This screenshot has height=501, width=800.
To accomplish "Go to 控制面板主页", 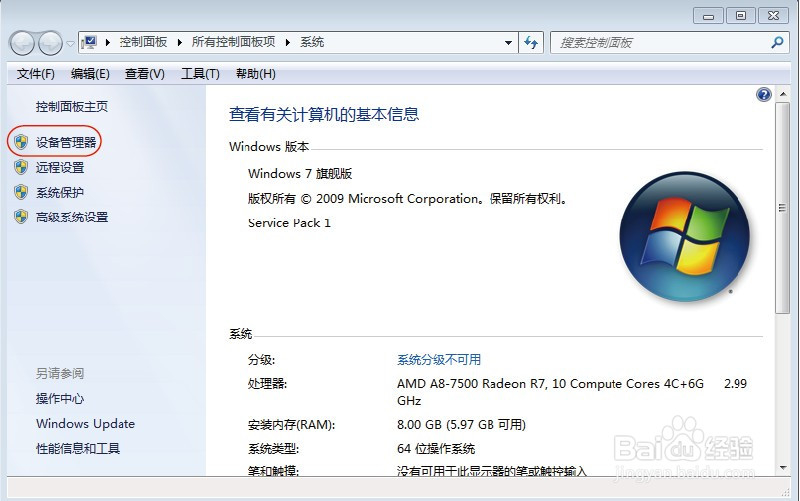I will coord(72,107).
